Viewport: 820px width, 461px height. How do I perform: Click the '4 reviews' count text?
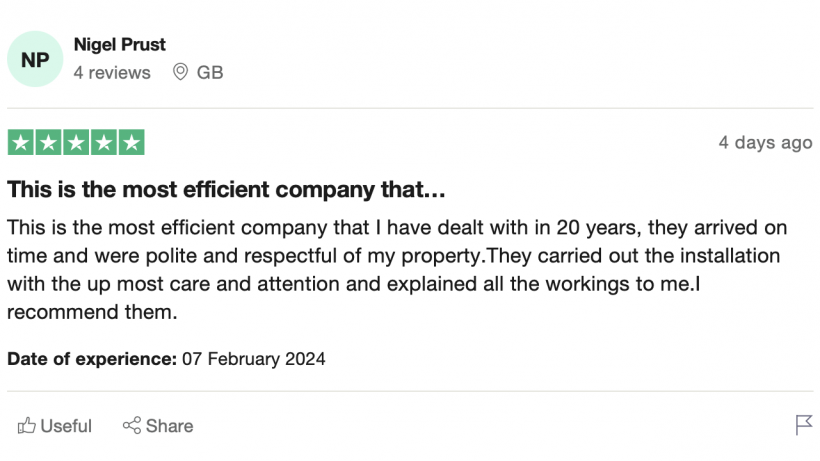[112, 73]
